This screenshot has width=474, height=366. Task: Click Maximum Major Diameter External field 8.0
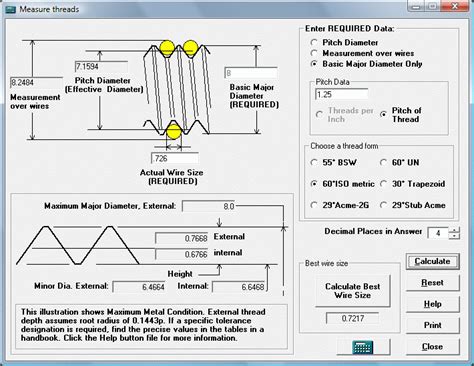coord(209,206)
